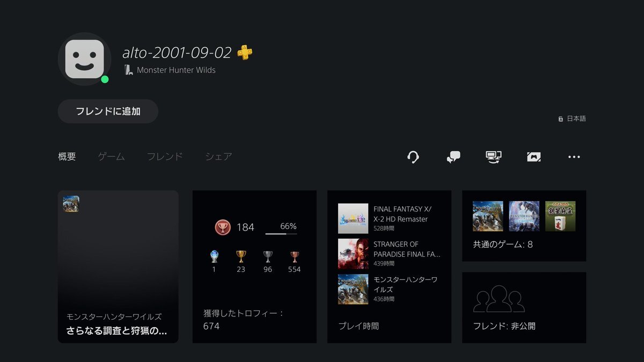The height and width of the screenshot is (362, 644).
Task: Select the silver trophy icon above 96
Action: point(268,257)
